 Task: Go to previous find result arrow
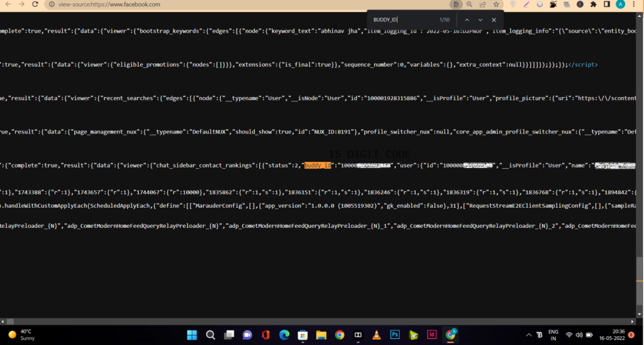[x=467, y=20]
